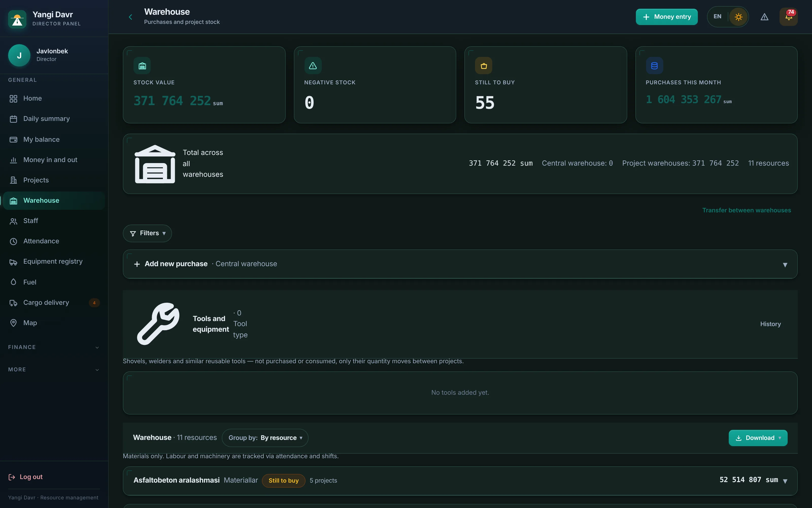Image resolution: width=812 pixels, height=508 pixels.
Task: Click the '5 projects' text
Action: click(x=323, y=481)
